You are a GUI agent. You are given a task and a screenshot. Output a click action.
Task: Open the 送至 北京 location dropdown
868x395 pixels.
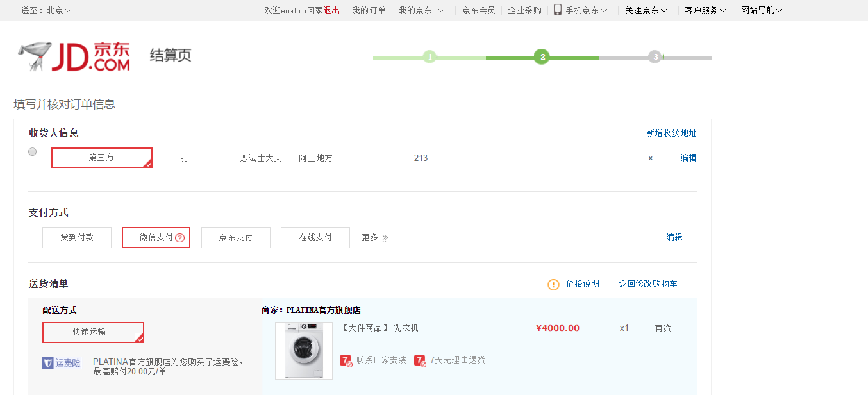(x=47, y=10)
